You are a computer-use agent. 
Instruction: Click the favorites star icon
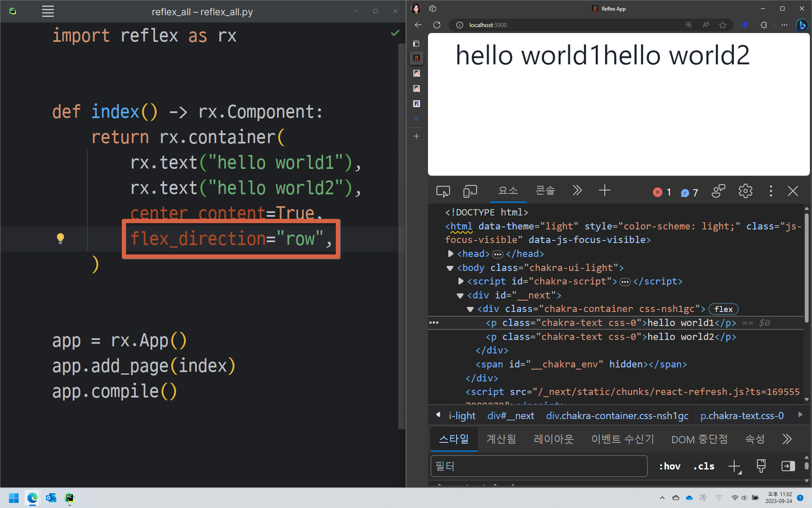click(x=723, y=25)
